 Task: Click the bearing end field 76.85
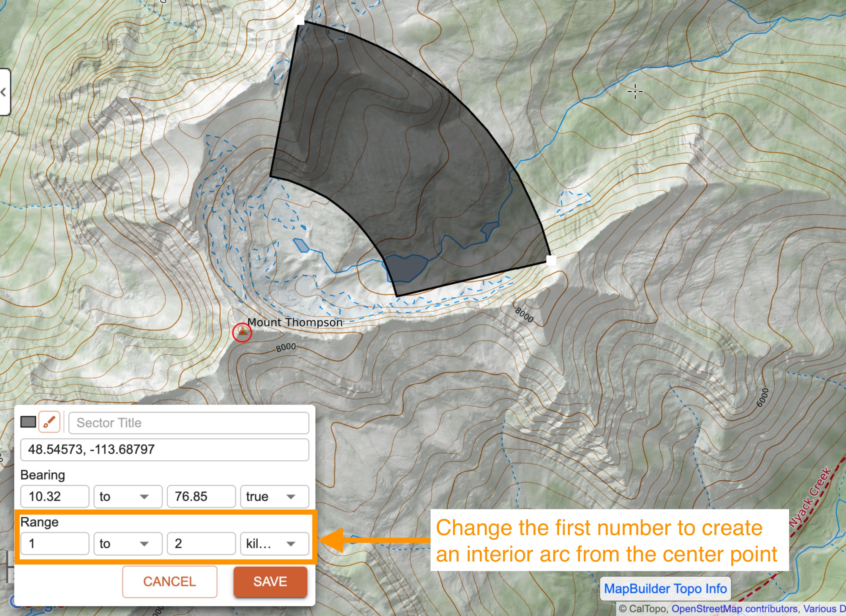(x=201, y=496)
